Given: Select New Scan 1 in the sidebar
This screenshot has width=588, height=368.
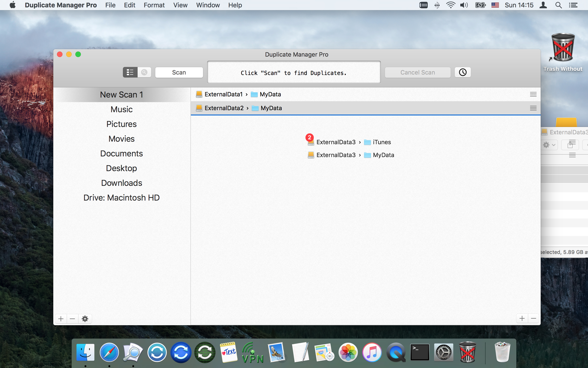Looking at the screenshot, I should [122, 95].
